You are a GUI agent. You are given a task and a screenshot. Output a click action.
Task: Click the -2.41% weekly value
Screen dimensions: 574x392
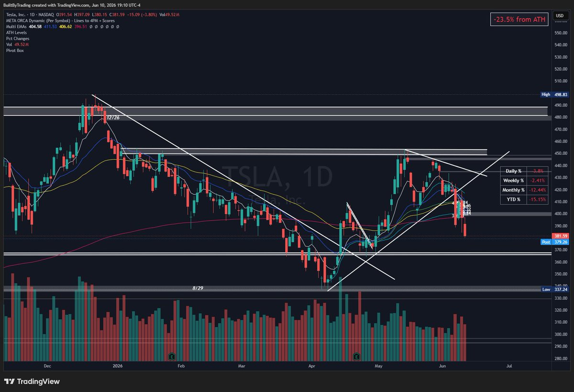[x=539, y=180]
